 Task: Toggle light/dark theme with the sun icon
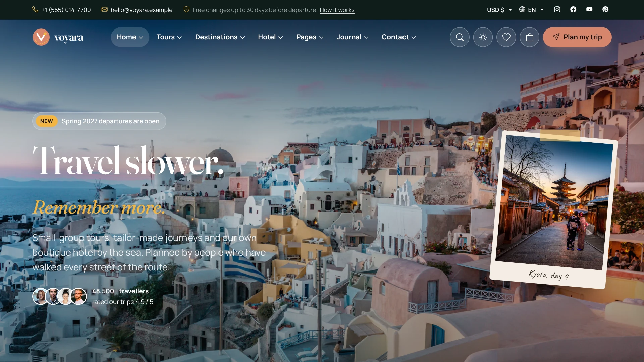pos(483,37)
